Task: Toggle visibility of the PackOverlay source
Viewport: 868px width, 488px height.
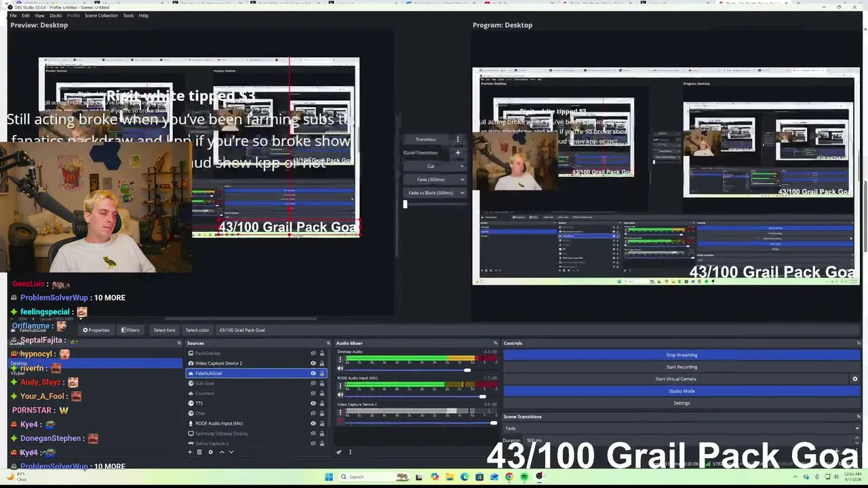Action: [x=313, y=353]
